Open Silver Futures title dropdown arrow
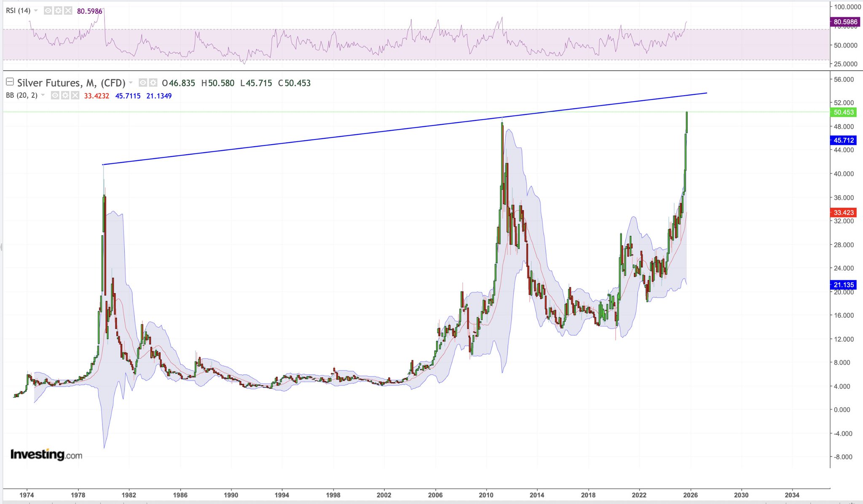This screenshot has height=504, width=863. (x=131, y=83)
